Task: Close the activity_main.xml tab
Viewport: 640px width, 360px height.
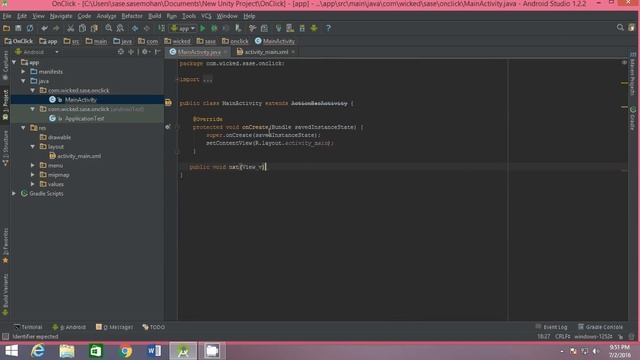Action: coord(293,52)
